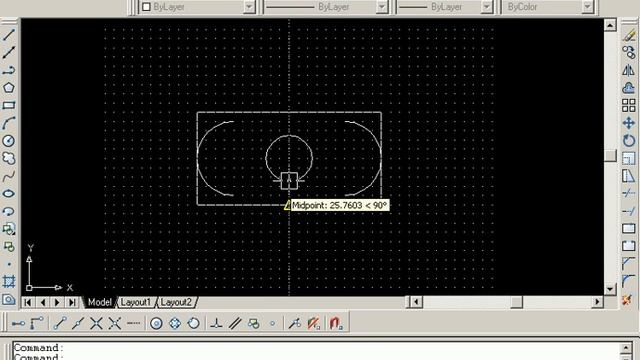Screen dimensions: 640x360
Task: Activate Snap to Apparent Intersection
Action: pyautogui.click(x=115, y=324)
